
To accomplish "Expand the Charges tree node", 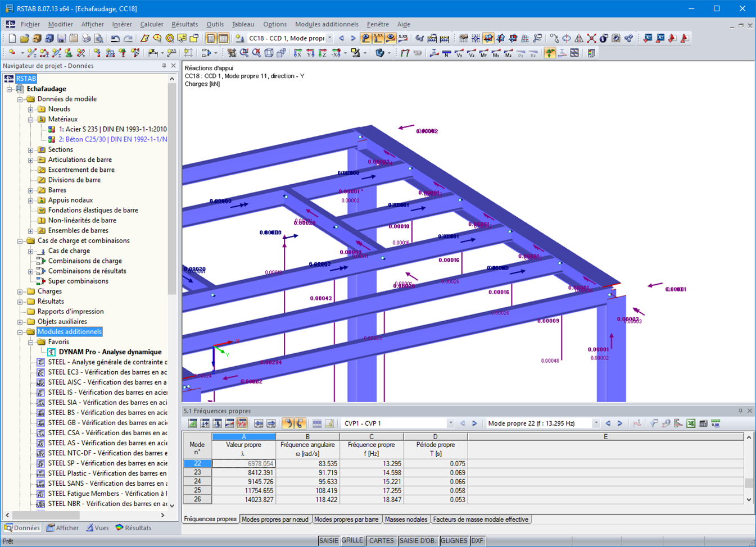I will (20, 291).
